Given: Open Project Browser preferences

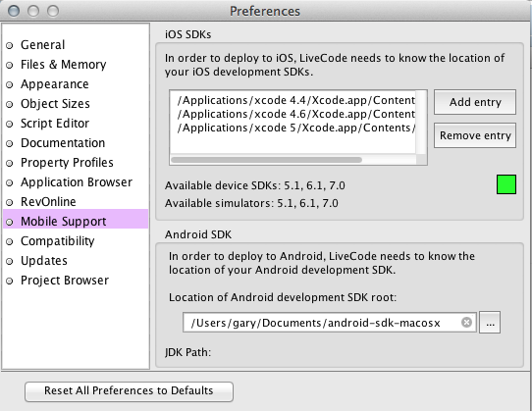Looking at the screenshot, I should [x=65, y=281].
